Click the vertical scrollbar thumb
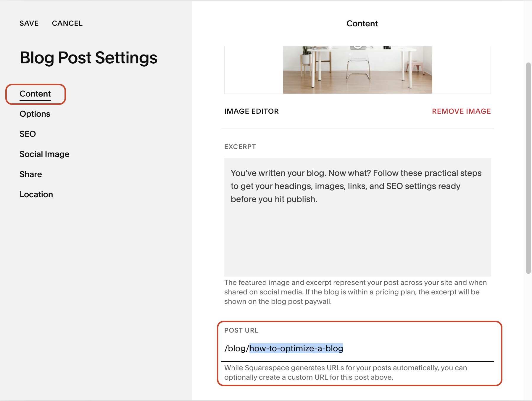The height and width of the screenshot is (401, 532). tap(528, 168)
